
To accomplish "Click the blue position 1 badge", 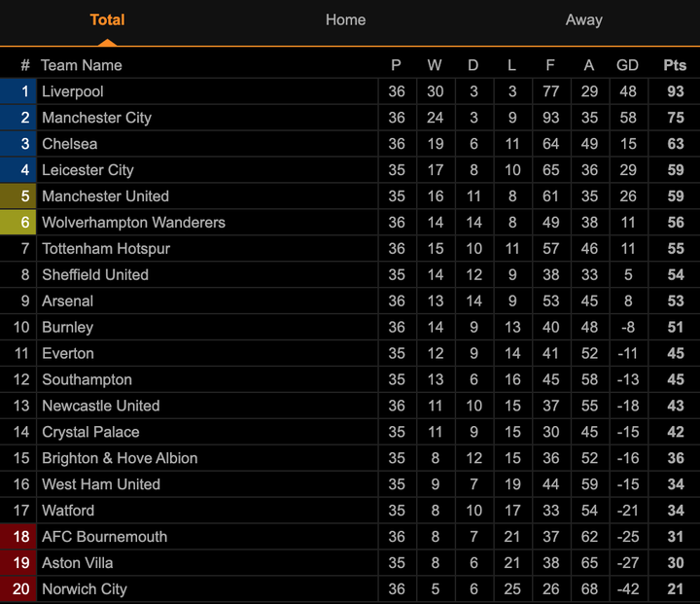I will pyautogui.click(x=17, y=91).
